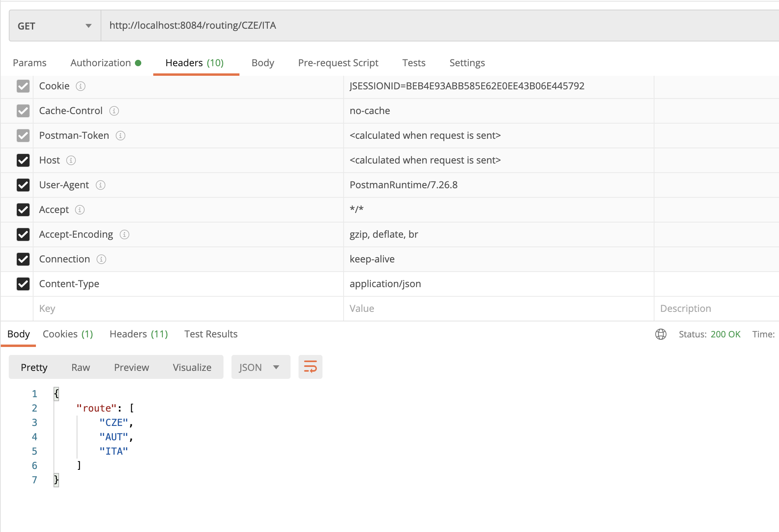
Task: Click inside the request URL field
Action: (279, 25)
